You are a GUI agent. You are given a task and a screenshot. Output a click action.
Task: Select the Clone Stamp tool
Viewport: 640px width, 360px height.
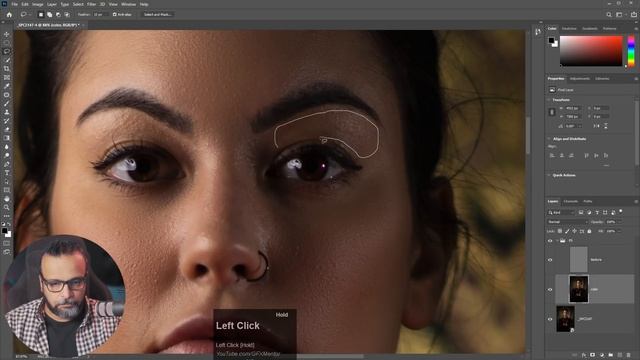coord(7,112)
